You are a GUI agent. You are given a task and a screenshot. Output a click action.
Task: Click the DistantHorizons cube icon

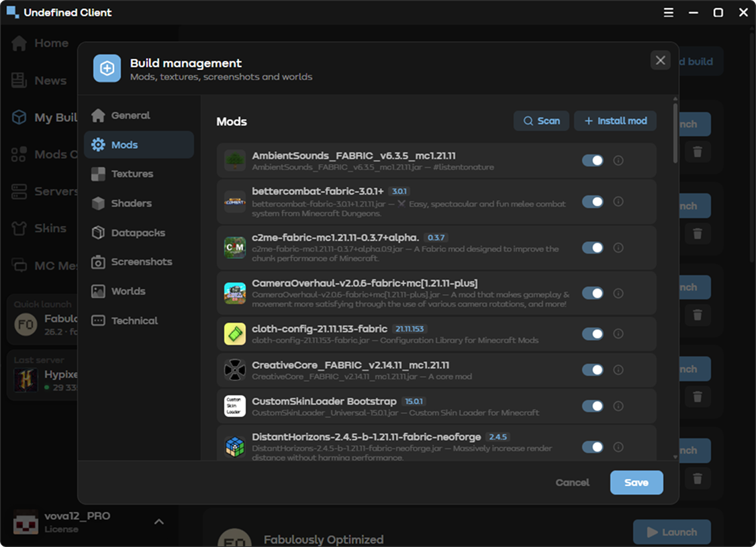point(235,447)
